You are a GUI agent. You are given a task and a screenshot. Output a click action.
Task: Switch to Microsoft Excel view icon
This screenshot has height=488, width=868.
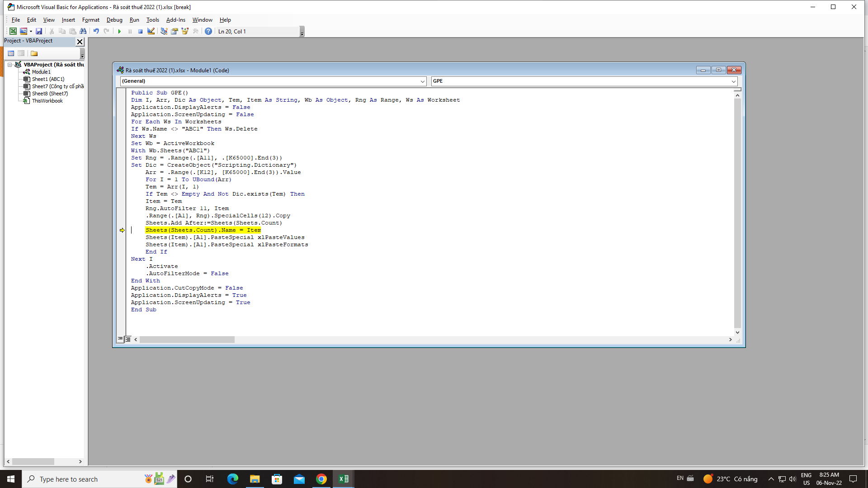(13, 32)
